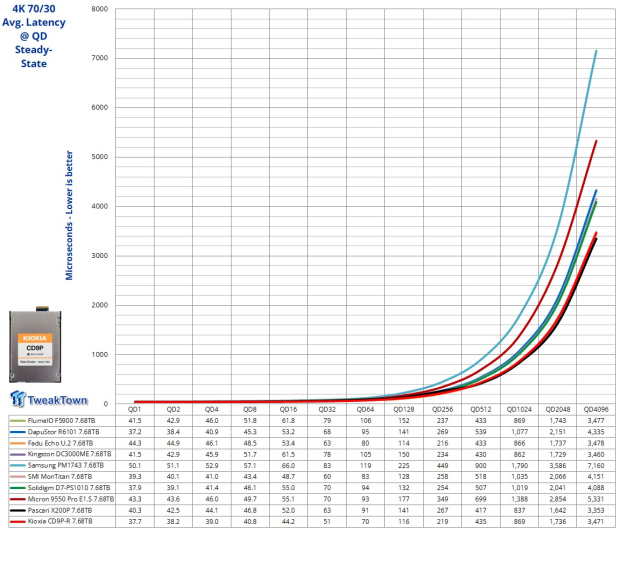Click Pascari X200P QD2048 value '1,642'
Image resolution: width=620 pixels, height=568 pixels.
(558, 511)
